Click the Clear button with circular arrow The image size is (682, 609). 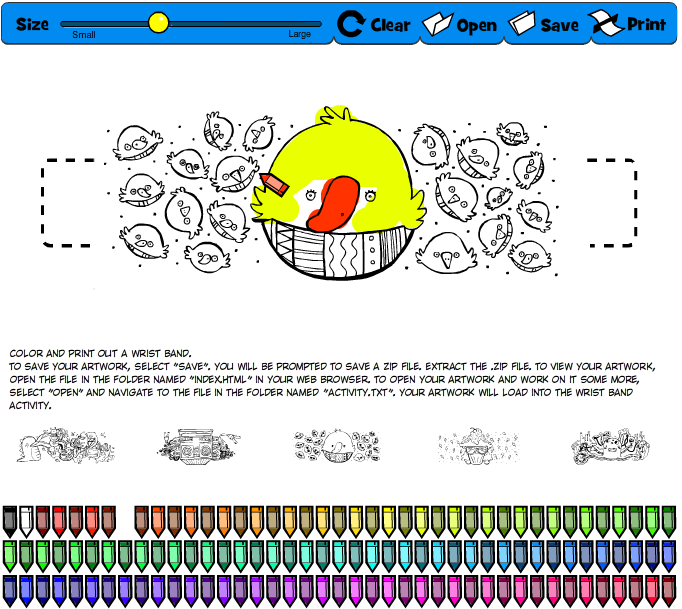[x=374, y=24]
